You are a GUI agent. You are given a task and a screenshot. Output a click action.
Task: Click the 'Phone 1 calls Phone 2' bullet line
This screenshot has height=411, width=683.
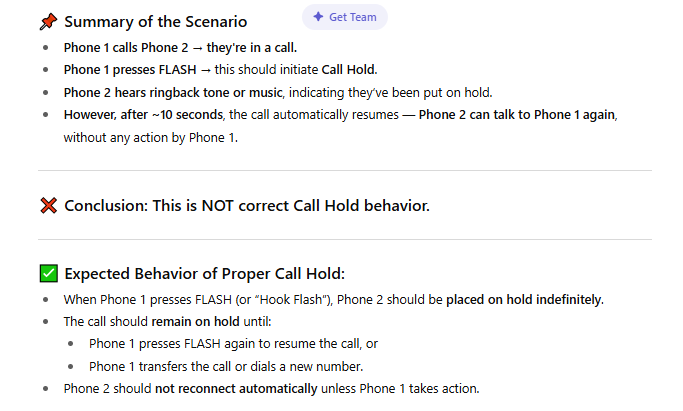180,47
